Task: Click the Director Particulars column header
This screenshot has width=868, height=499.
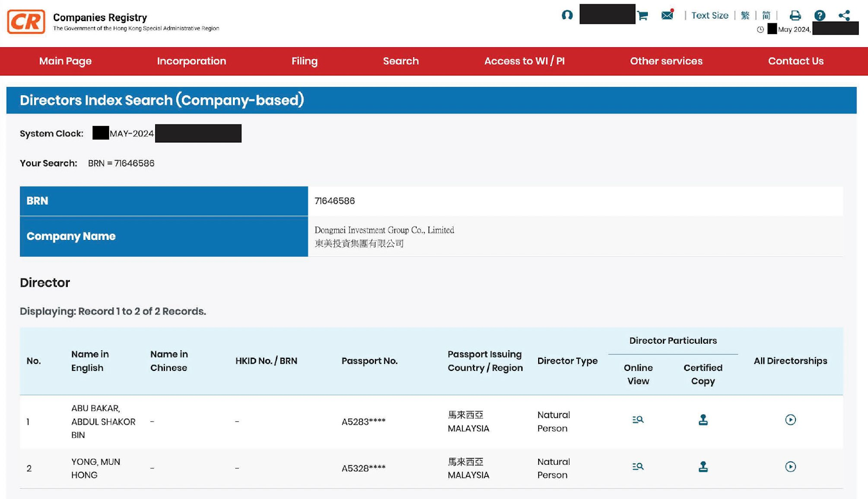Action: pos(673,340)
